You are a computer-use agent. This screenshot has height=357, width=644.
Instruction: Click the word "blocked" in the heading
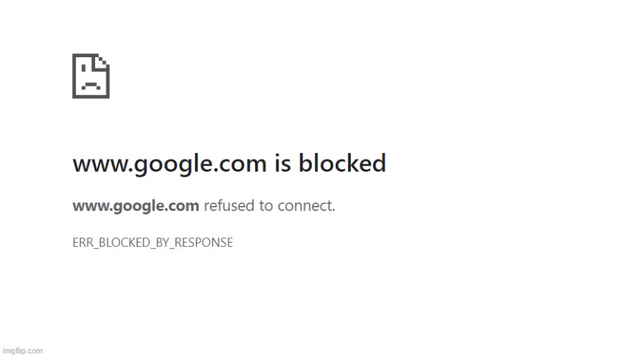point(342,164)
